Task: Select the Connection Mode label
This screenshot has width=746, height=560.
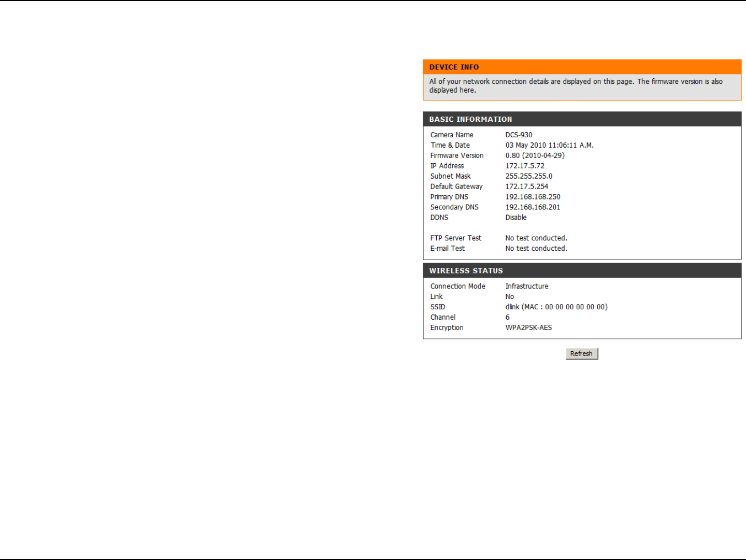Action: 458,286
